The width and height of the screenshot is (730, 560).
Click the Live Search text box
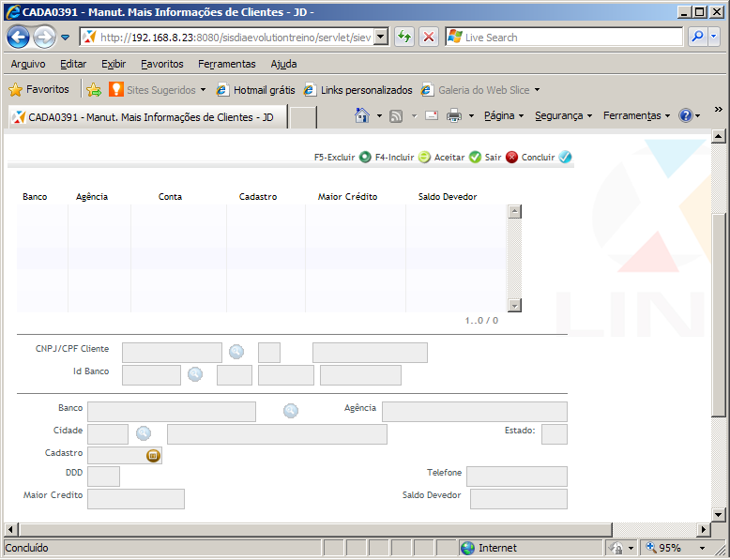click(x=564, y=37)
